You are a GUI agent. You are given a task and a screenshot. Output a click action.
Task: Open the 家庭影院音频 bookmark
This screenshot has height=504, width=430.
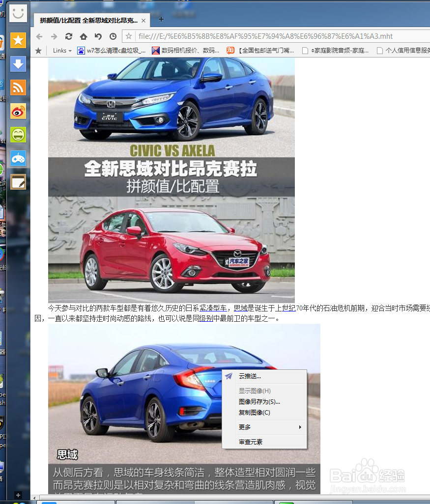point(336,51)
